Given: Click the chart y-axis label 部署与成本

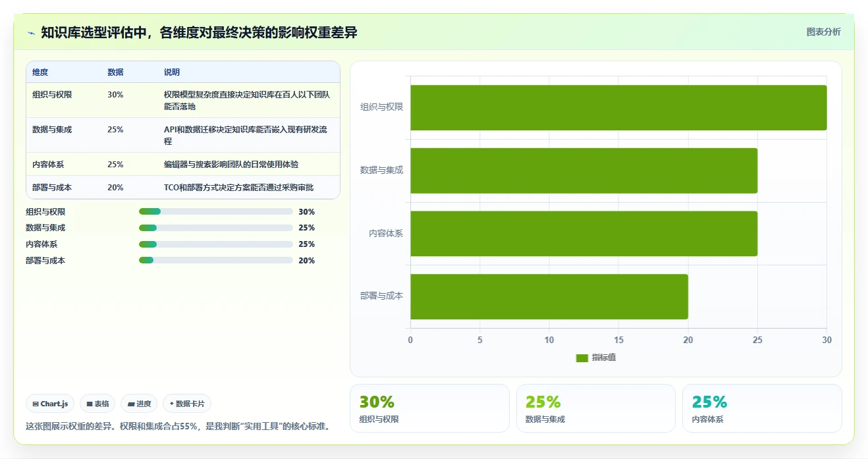Looking at the screenshot, I should tap(381, 296).
